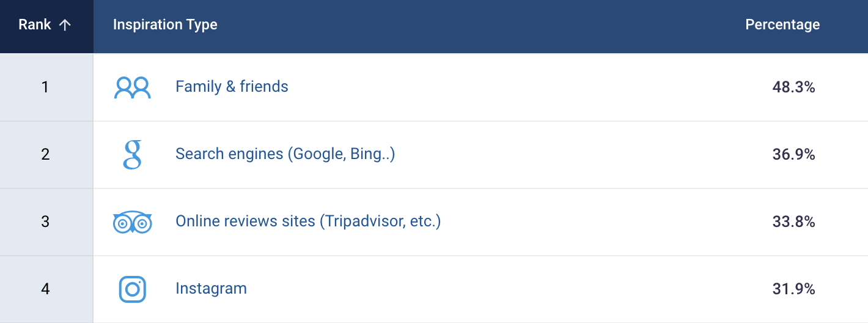
Task: Click rank number 1 cell
Action: point(46,87)
